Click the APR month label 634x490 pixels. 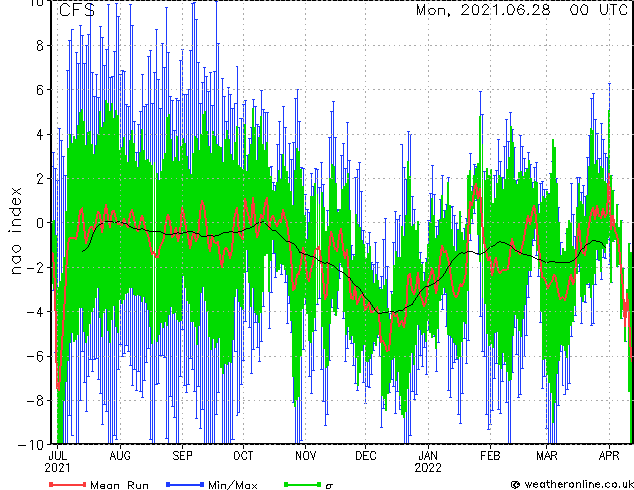(x=609, y=456)
